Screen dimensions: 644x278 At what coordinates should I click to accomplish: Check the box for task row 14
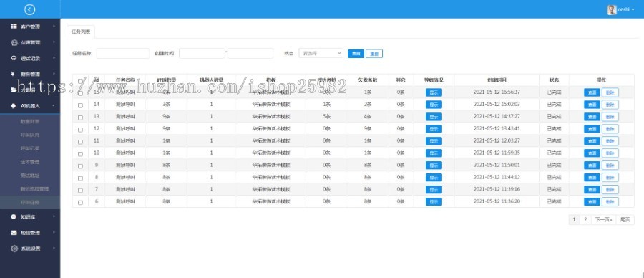point(80,105)
